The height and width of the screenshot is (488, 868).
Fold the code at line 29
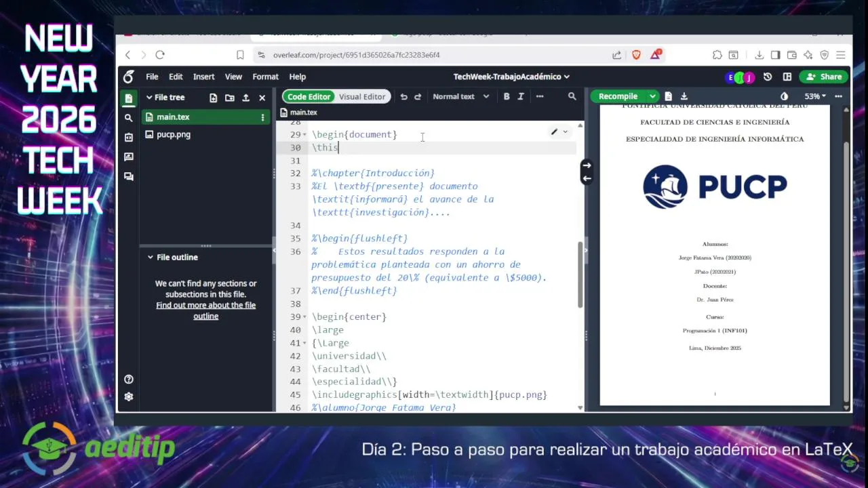304,135
